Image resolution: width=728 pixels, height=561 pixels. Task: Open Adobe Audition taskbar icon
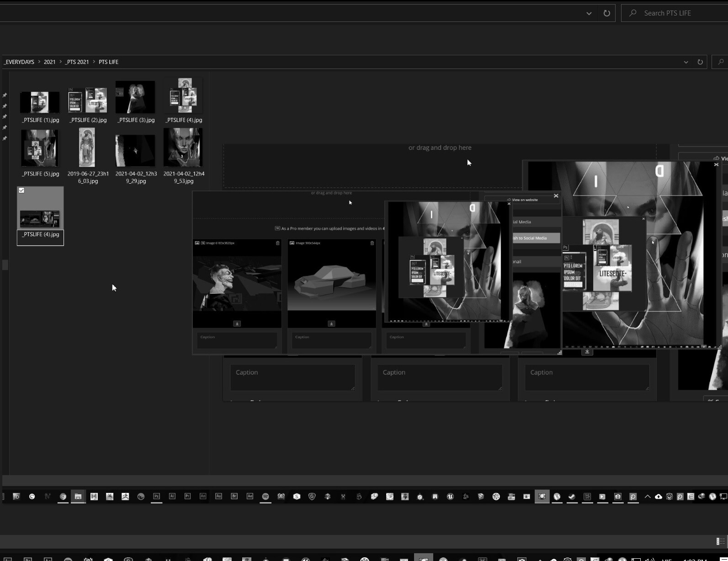(218, 496)
